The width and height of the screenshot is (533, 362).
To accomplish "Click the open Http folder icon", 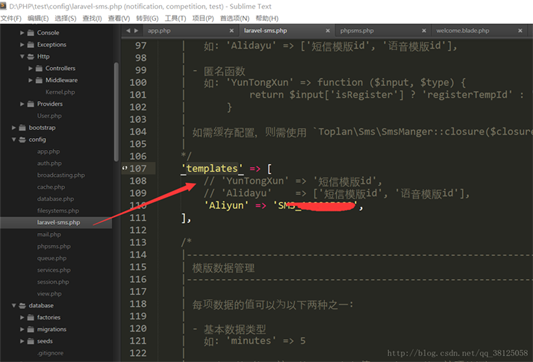I will (31, 56).
